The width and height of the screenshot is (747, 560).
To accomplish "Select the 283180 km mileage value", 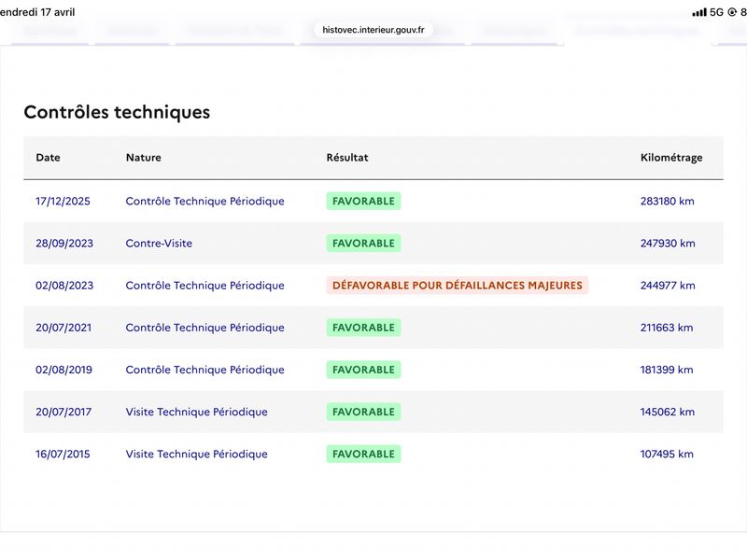I will 667,201.
